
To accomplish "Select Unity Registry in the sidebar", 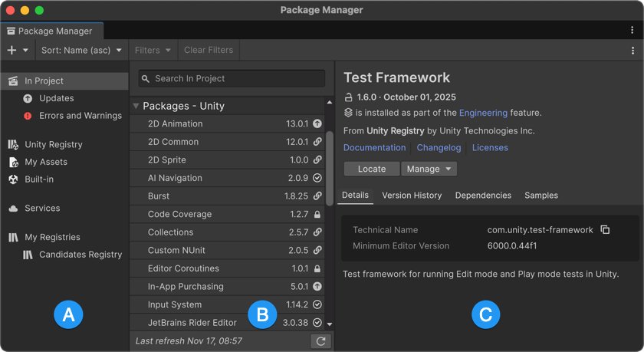I will (53, 144).
